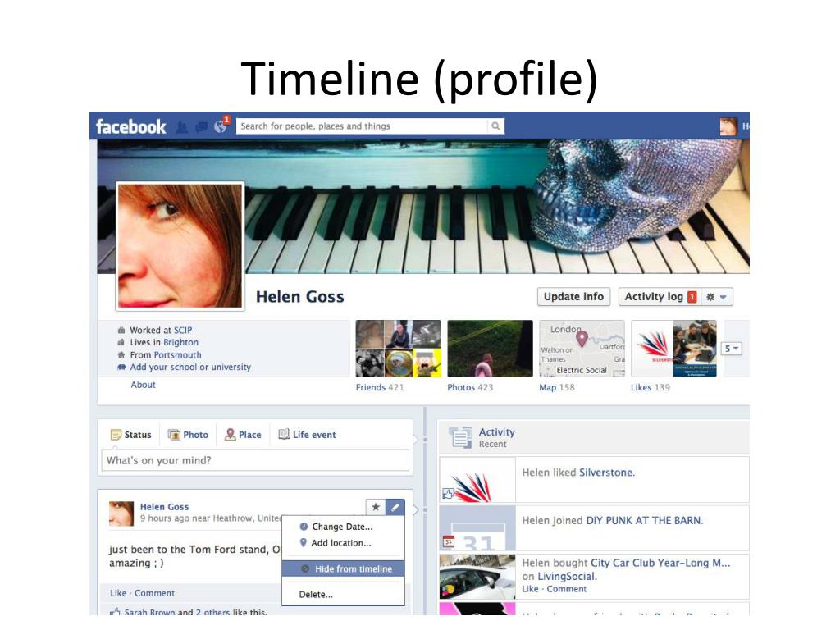
Task: Click the Facebook logo
Action: (x=130, y=127)
